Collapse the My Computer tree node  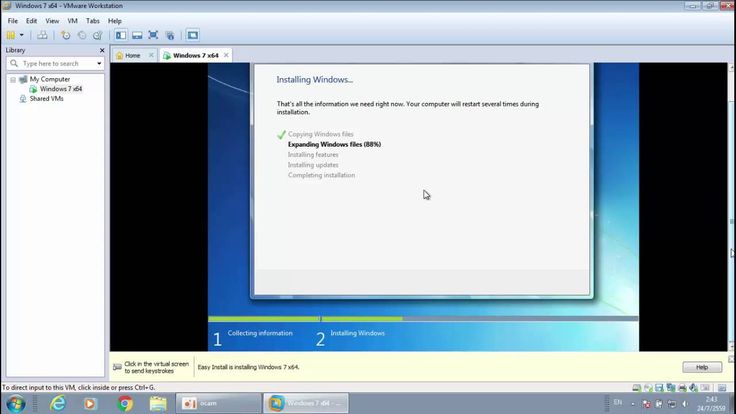tap(13, 79)
